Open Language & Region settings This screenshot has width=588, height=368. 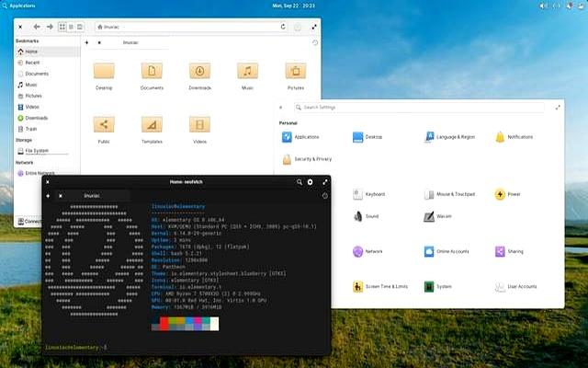(x=429, y=136)
